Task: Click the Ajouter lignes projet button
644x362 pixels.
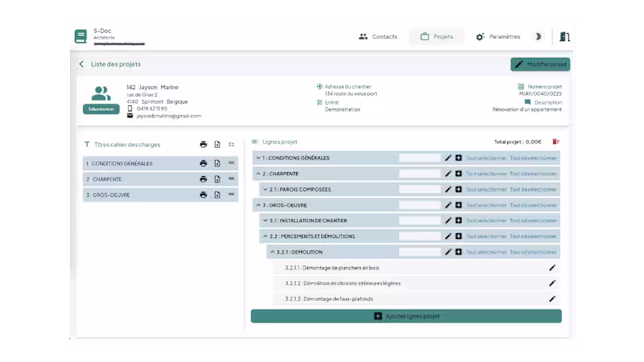Action: (x=407, y=316)
